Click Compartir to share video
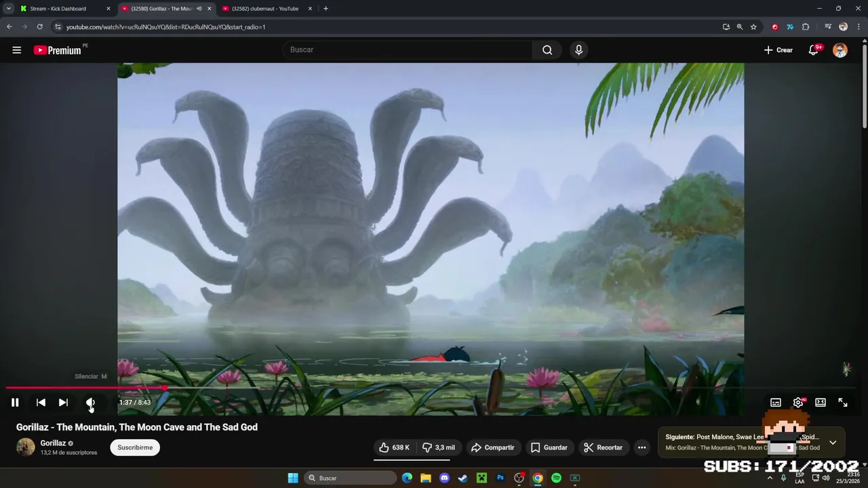This screenshot has width=868, height=488. [x=493, y=447]
